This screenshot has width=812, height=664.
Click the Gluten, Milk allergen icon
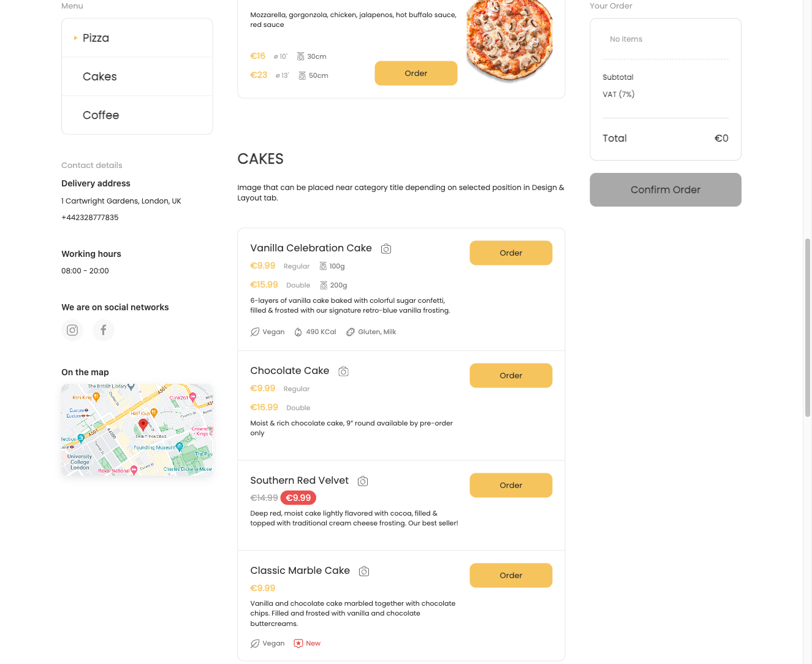pos(350,331)
